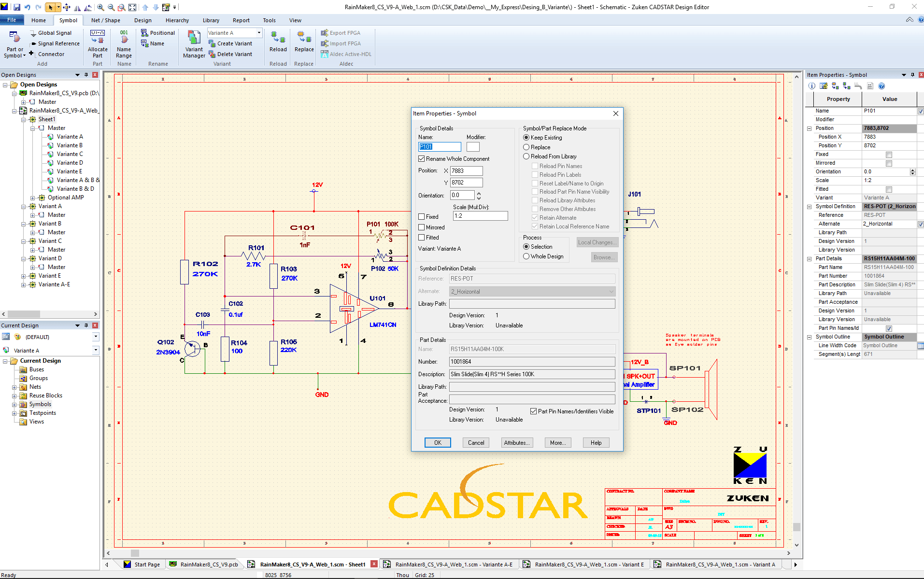Image resolution: width=924 pixels, height=579 pixels.
Task: Open the Attributes... dialog button
Action: click(x=516, y=443)
